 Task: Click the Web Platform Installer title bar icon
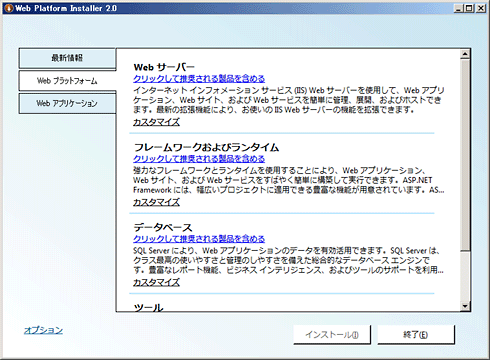9,8
